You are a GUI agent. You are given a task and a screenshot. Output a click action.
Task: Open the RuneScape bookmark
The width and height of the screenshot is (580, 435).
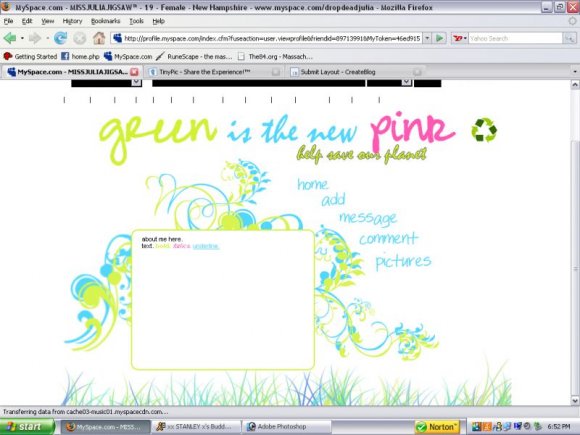(x=194, y=57)
